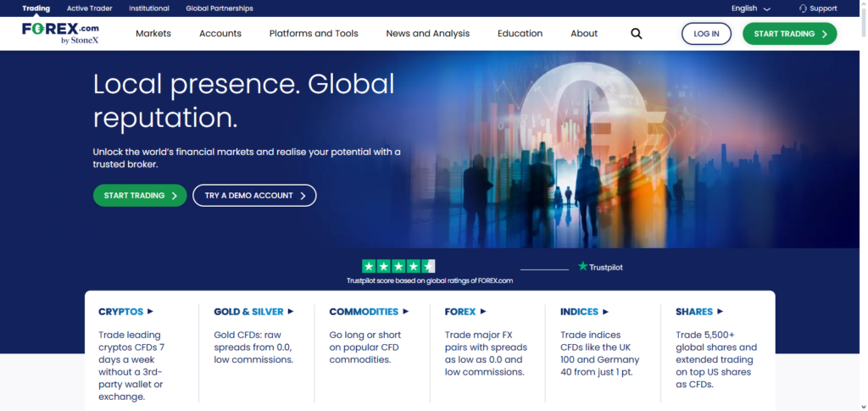Click 'Trade leading cryptos CFDs' description
The width and height of the screenshot is (868, 411).
click(131, 365)
